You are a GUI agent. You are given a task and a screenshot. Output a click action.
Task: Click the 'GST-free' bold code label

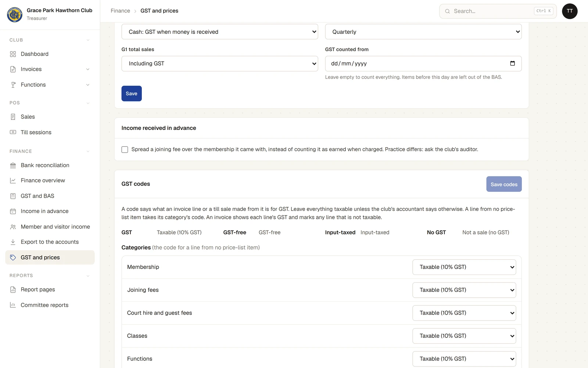click(234, 233)
